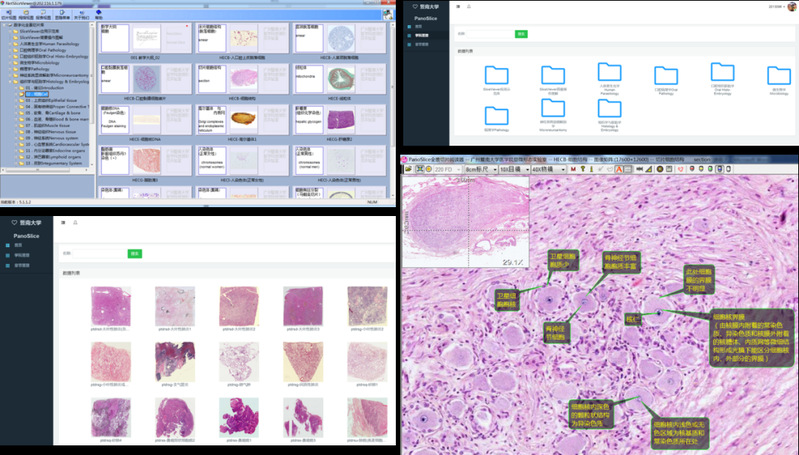Collapse the Histology & Embryology tree node

tap(11, 81)
